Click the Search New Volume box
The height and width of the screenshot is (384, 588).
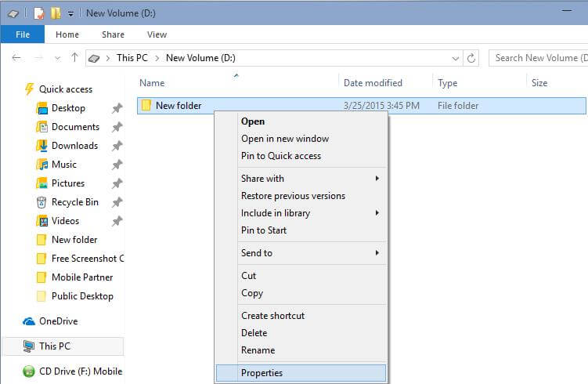pyautogui.click(x=539, y=58)
